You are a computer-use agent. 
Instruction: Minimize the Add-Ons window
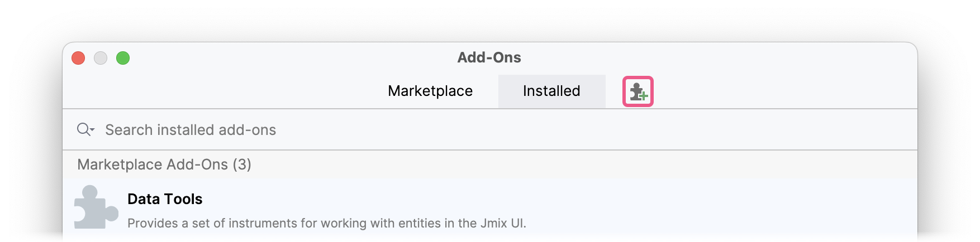coord(101,58)
